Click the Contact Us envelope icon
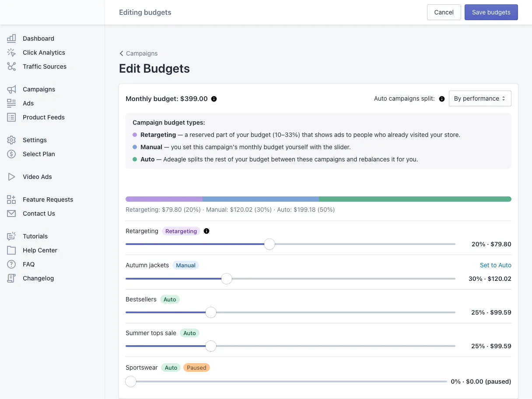Viewport: 532px width, 399px height. (x=11, y=213)
